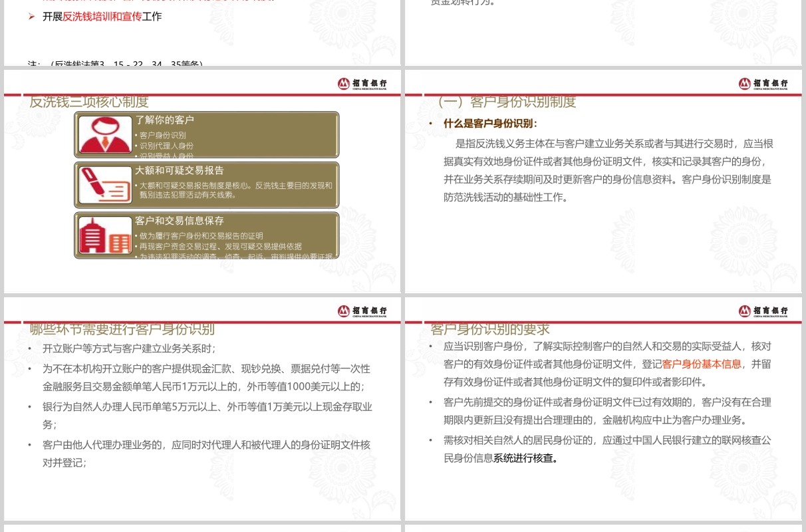Image resolution: width=806 pixels, height=532 pixels.
Task: Click the bullet starting 需核对相关自然人的居民身份证的
Action: [607, 440]
